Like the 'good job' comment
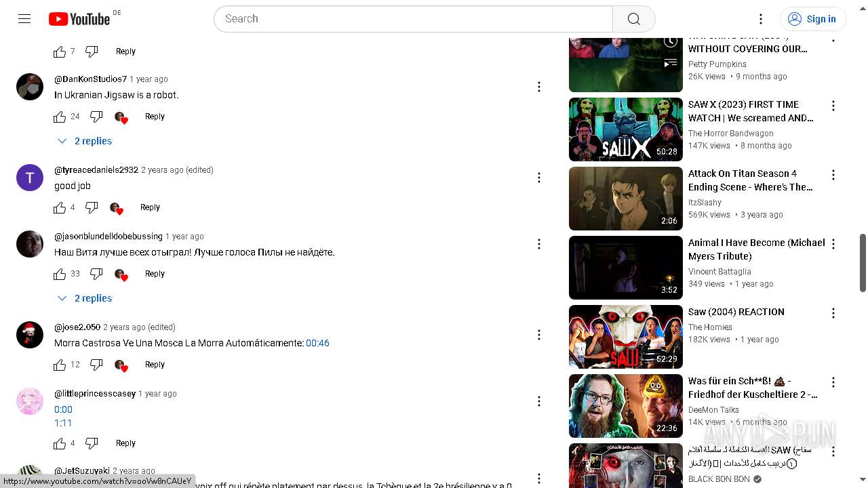 [60, 207]
